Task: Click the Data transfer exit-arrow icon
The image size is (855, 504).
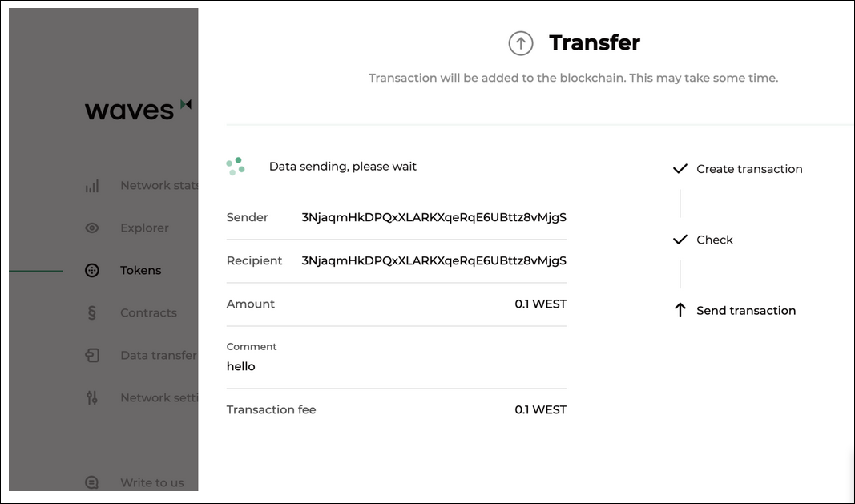Action: coord(92,355)
